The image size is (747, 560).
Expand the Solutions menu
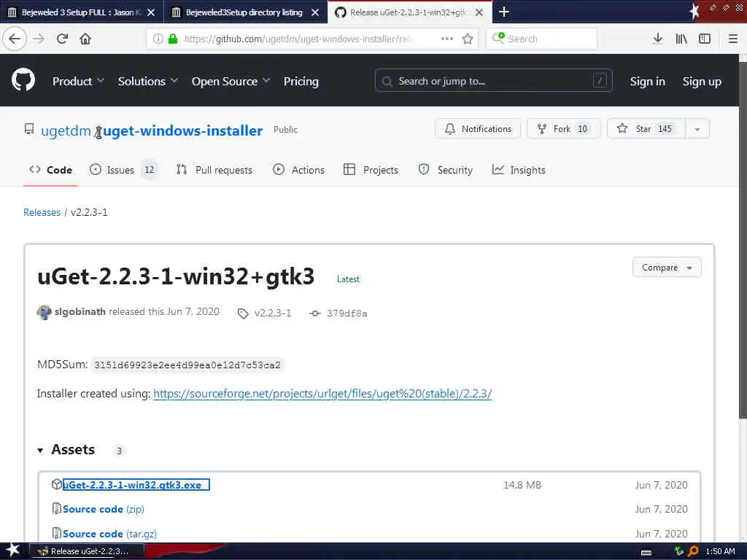pyautogui.click(x=147, y=82)
